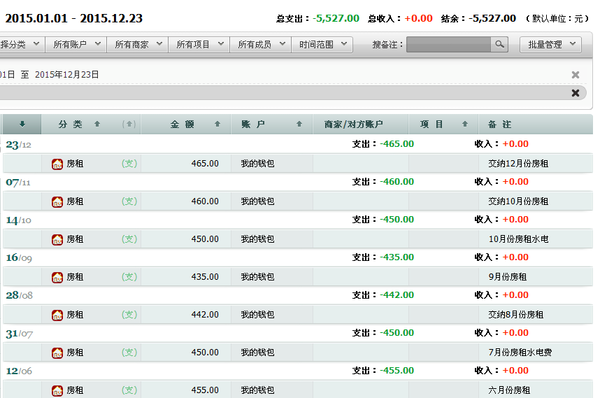Click the 备注 column header
Screen dimensions: 600x398
pyautogui.click(x=499, y=124)
